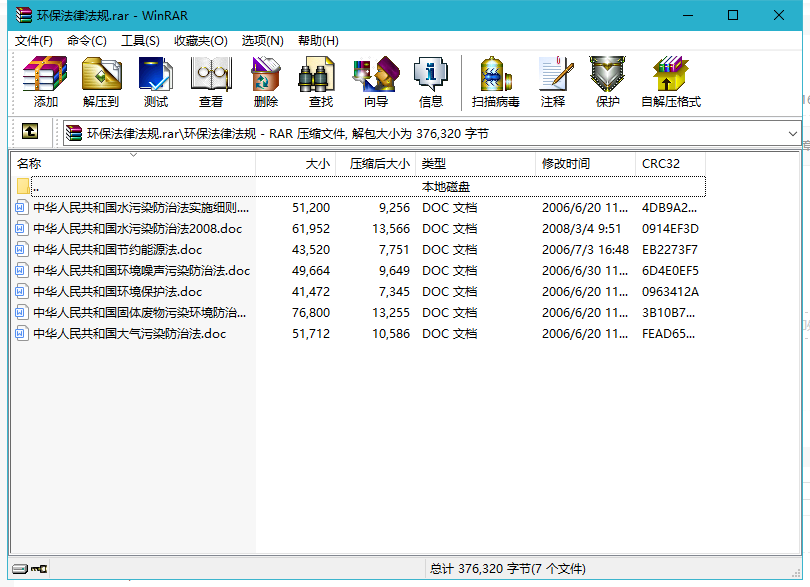
Task: Open the 工具(S) menu
Action: coord(140,41)
